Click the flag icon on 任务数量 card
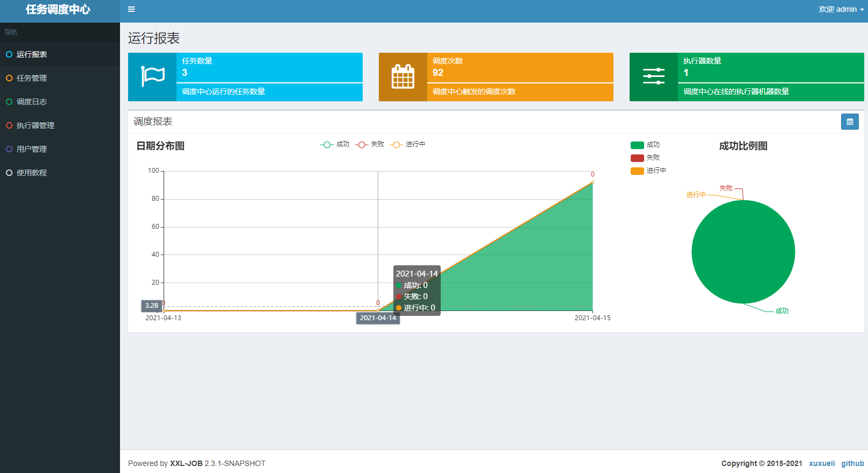 pyautogui.click(x=152, y=76)
